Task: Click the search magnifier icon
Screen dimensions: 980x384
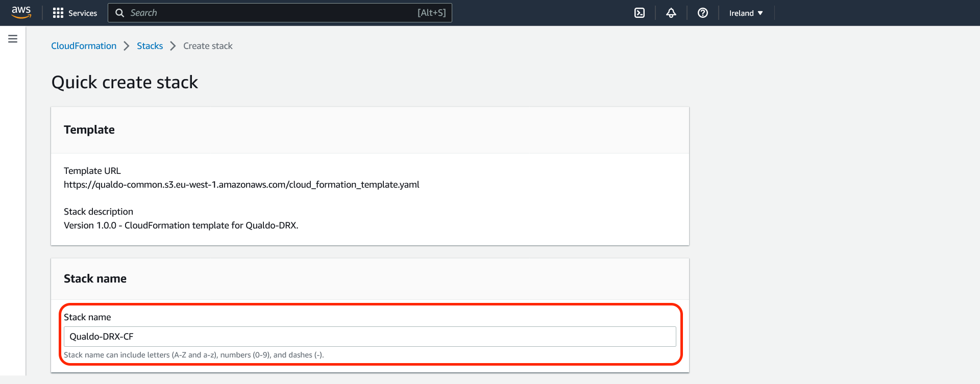Action: 120,13
